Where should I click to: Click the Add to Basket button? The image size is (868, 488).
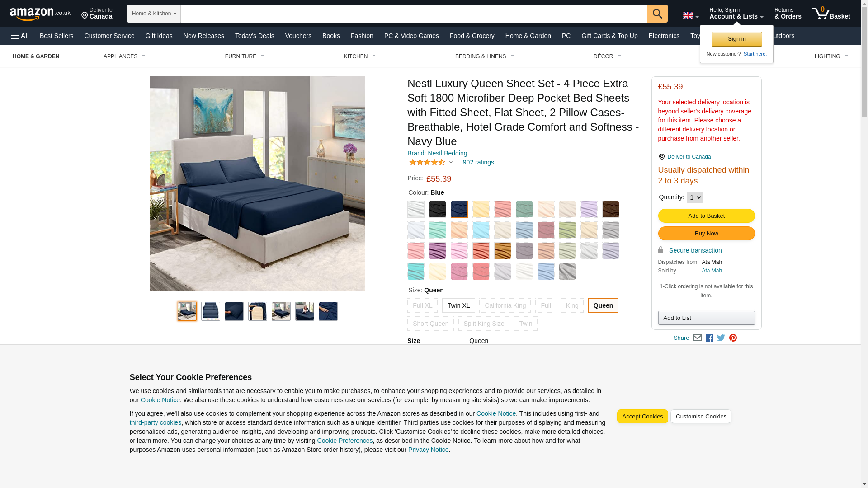click(x=706, y=216)
